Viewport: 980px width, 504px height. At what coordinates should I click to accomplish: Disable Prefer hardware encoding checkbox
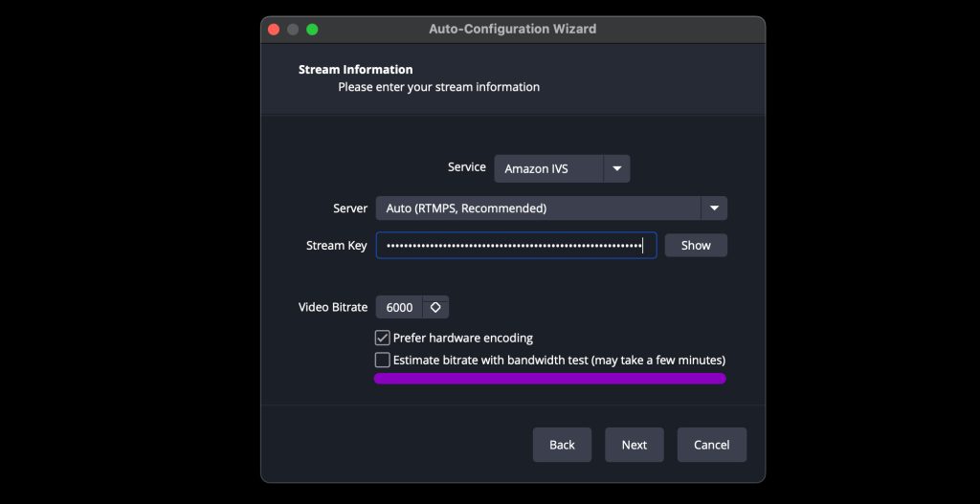click(383, 338)
